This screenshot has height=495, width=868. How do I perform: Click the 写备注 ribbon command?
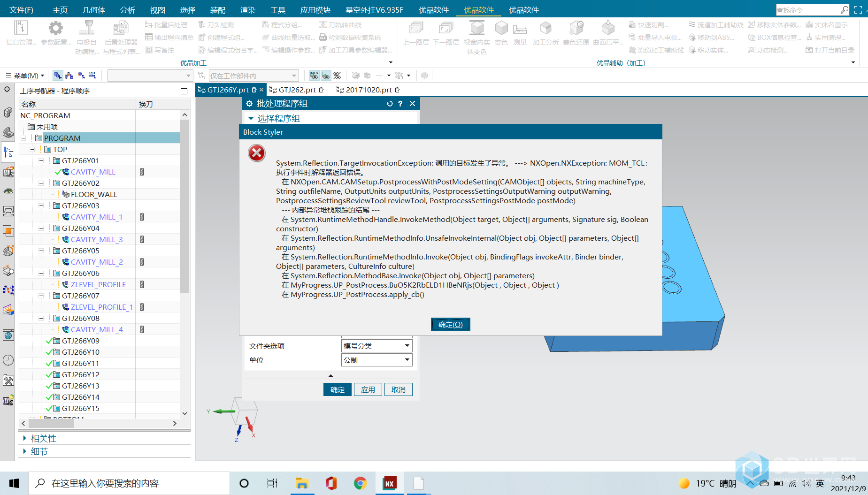click(160, 50)
